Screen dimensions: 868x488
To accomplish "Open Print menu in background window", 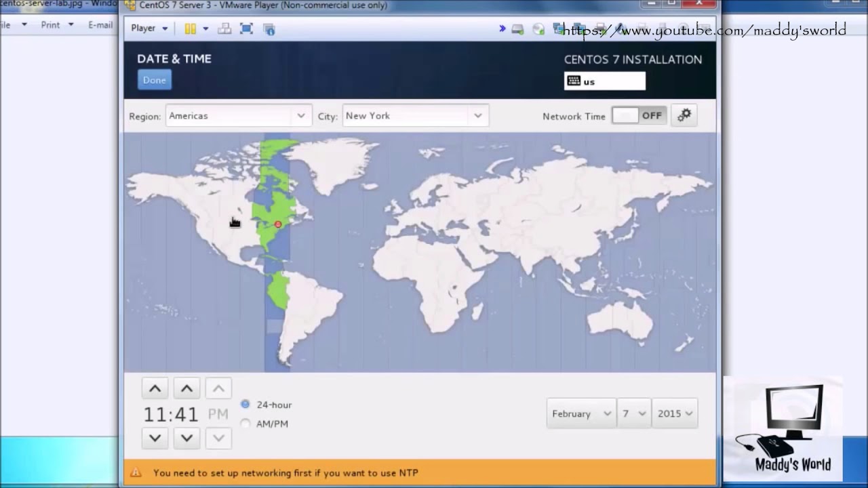I will 57,25.
